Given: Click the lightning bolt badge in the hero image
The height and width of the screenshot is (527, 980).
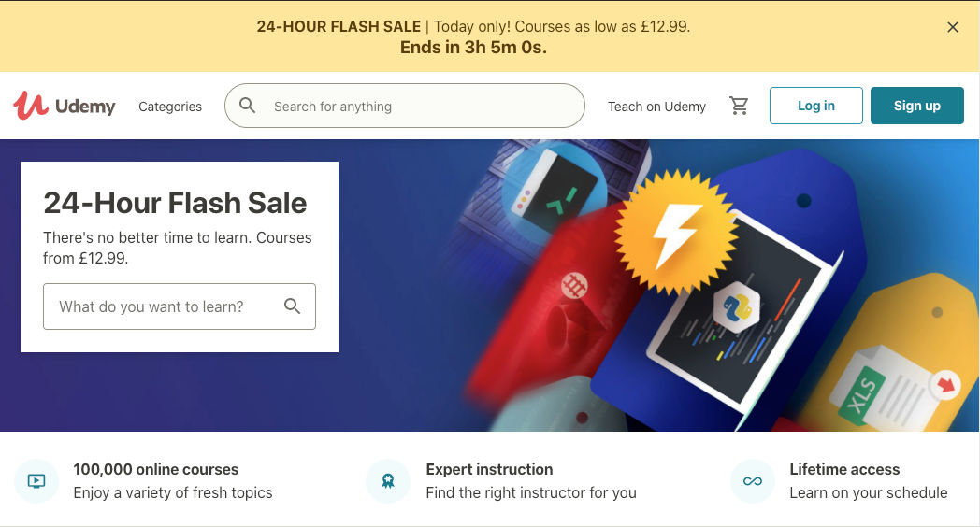Looking at the screenshot, I should click(x=676, y=233).
